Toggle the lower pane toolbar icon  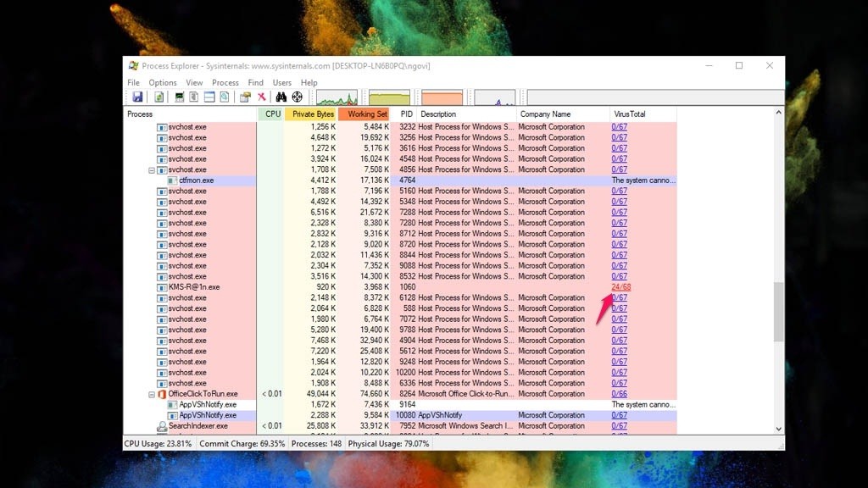click(x=209, y=97)
